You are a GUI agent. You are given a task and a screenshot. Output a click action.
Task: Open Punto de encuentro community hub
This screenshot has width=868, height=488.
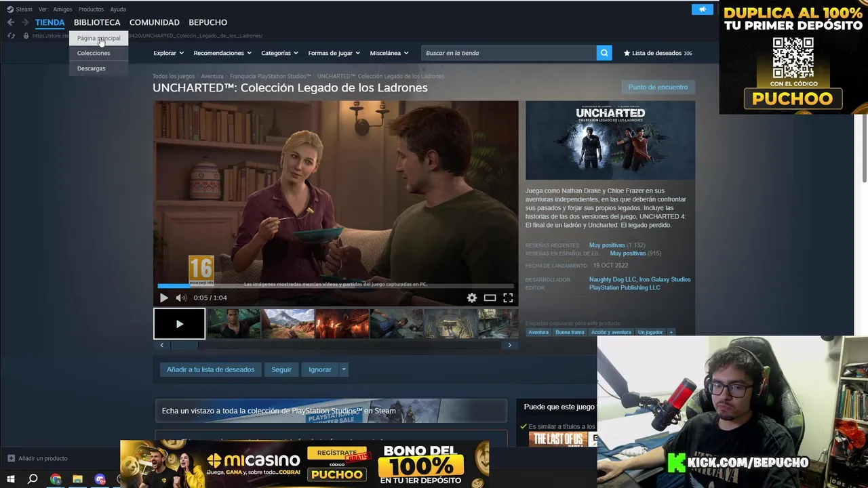658,87
